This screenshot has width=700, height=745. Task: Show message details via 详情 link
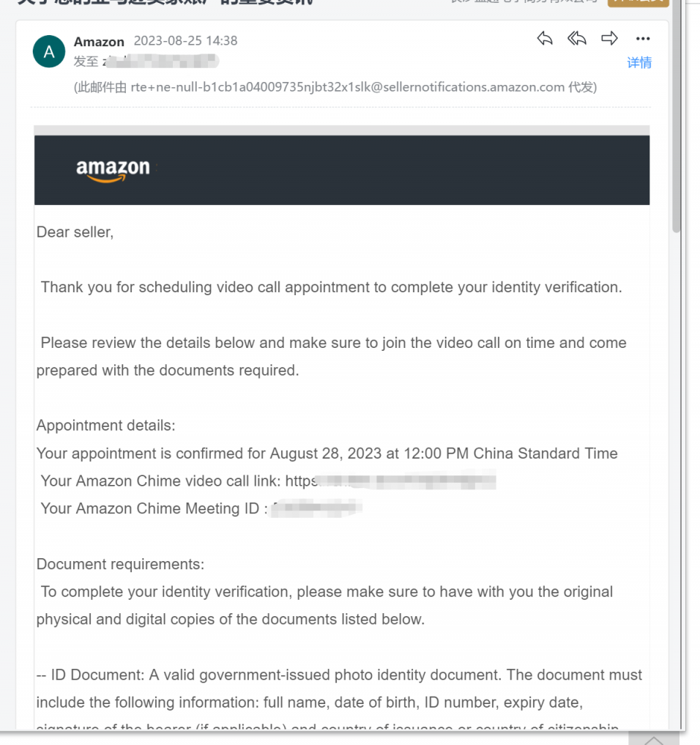point(639,62)
